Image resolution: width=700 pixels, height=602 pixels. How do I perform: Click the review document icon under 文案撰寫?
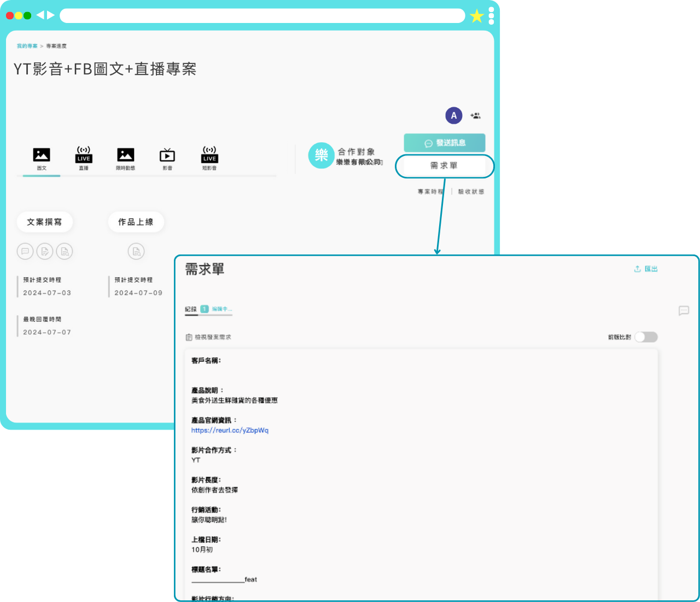pos(65,251)
